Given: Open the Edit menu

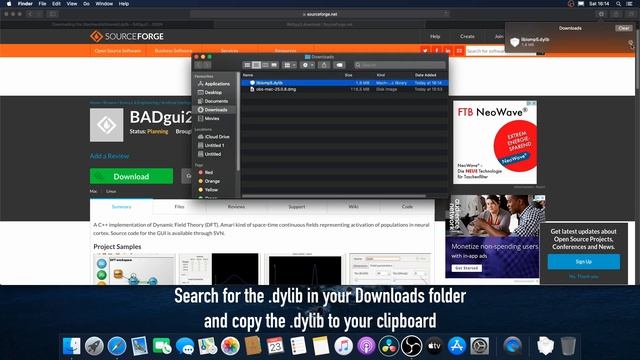Looking at the screenshot, I should pos(56,4).
